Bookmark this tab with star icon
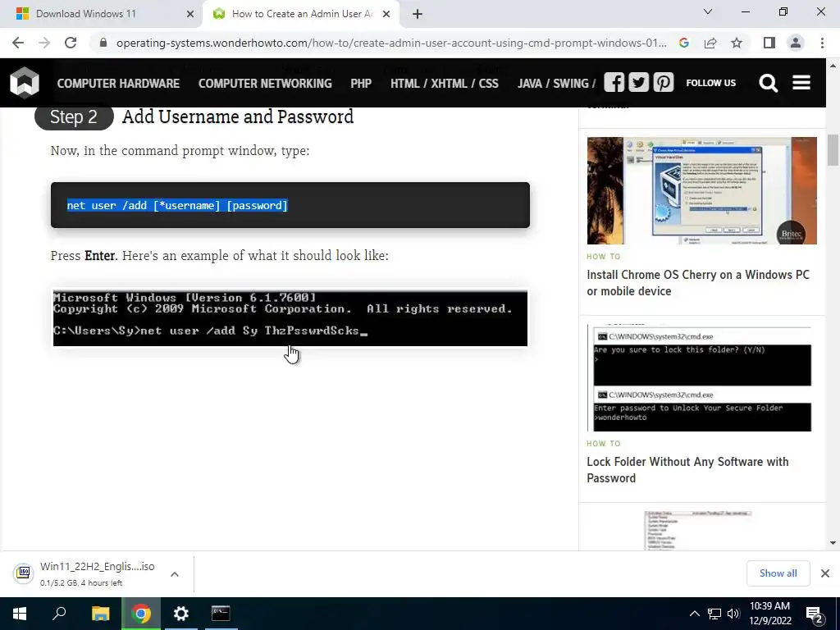Screen dimensions: 840x630 pyautogui.click(x=737, y=43)
